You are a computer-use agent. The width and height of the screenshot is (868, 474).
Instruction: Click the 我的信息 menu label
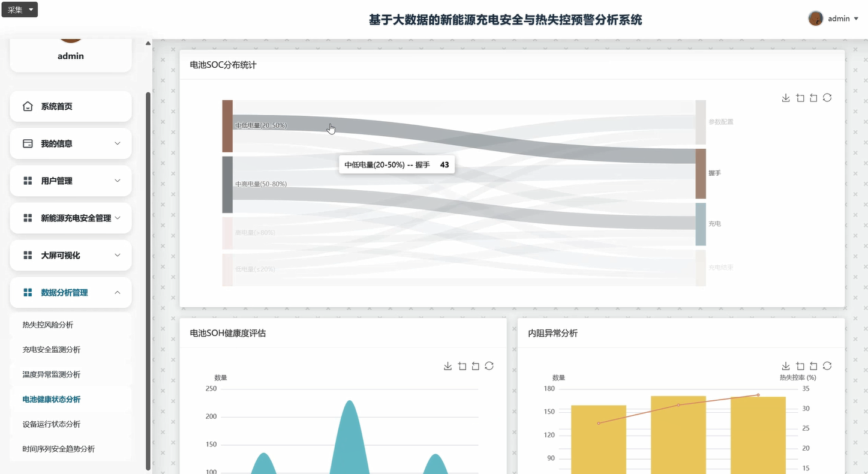pyautogui.click(x=56, y=143)
